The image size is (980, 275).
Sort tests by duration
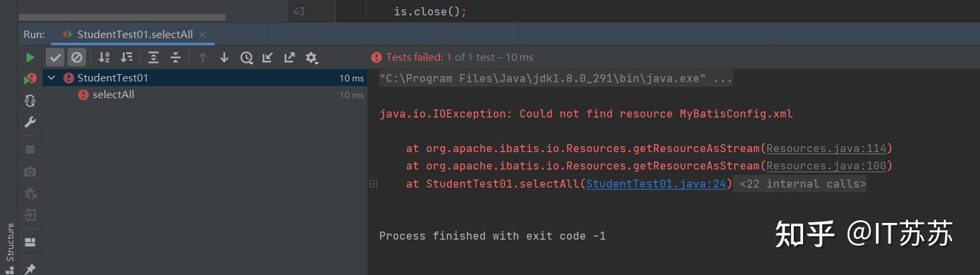point(126,57)
